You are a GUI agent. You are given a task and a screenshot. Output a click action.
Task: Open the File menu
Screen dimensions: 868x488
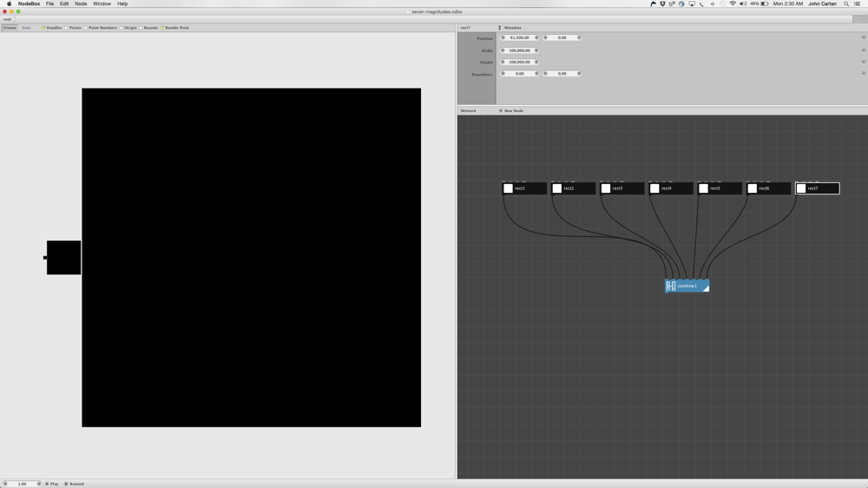pyautogui.click(x=49, y=3)
